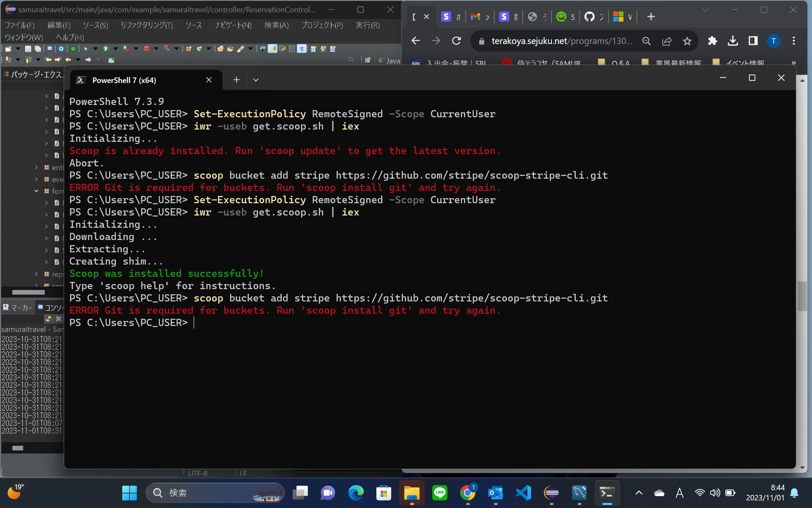Image resolution: width=812 pixels, height=508 pixels.
Task: Click the Coverage run icon in Eclipse
Action: click(126, 49)
